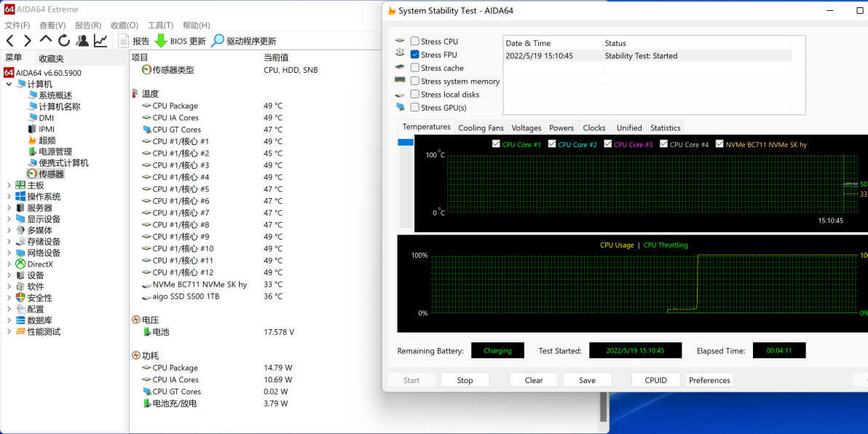The height and width of the screenshot is (434, 868).
Task: Select 系统概述 in the tree
Action: click(x=55, y=95)
